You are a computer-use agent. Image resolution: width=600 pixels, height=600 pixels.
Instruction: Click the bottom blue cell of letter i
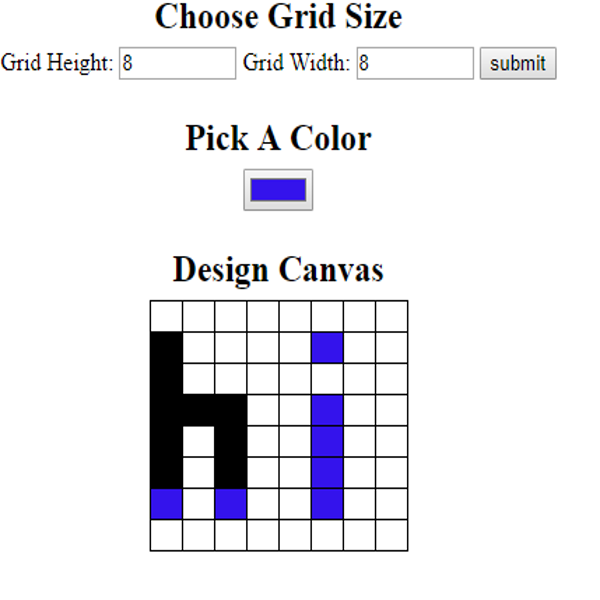(x=327, y=504)
